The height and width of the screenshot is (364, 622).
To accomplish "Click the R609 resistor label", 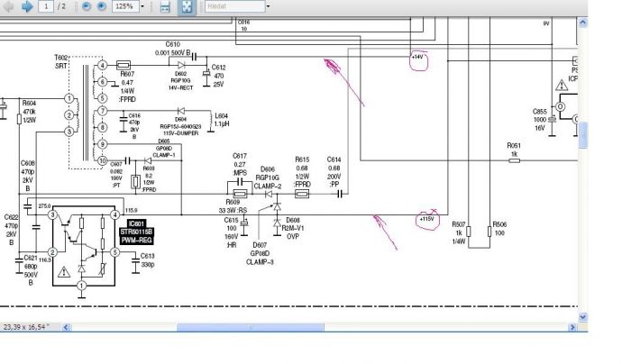I will pos(233,202).
